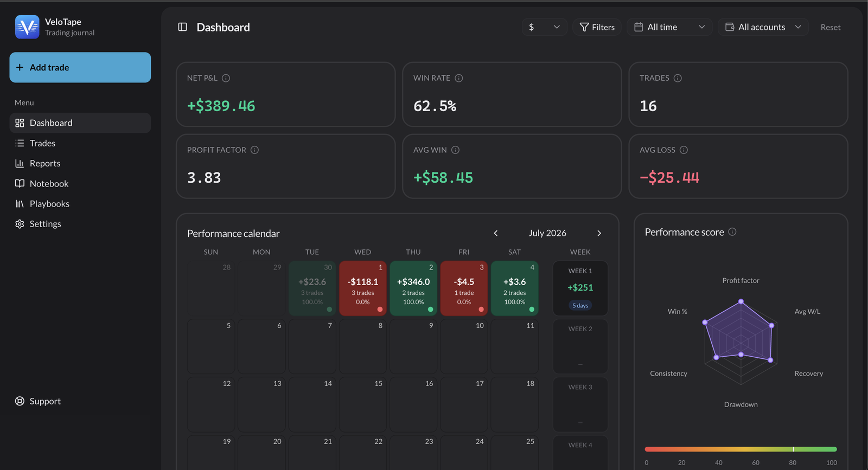The height and width of the screenshot is (470, 868).
Task: Click the win rate value 62.5%
Action: (x=435, y=106)
